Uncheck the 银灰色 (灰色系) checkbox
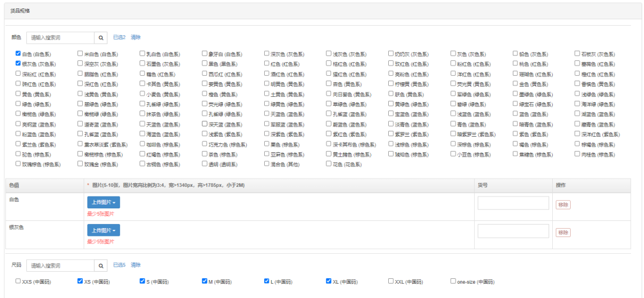644x298 pixels. [18, 63]
